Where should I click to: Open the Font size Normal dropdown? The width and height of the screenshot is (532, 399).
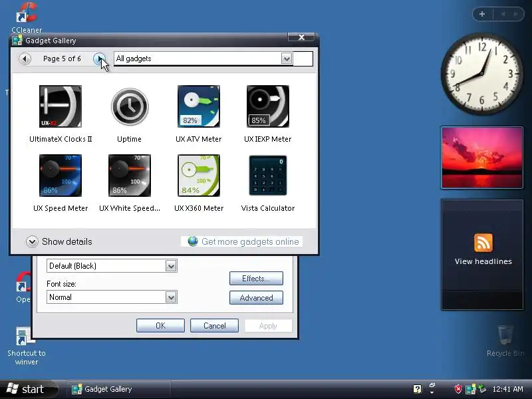pyautogui.click(x=171, y=297)
